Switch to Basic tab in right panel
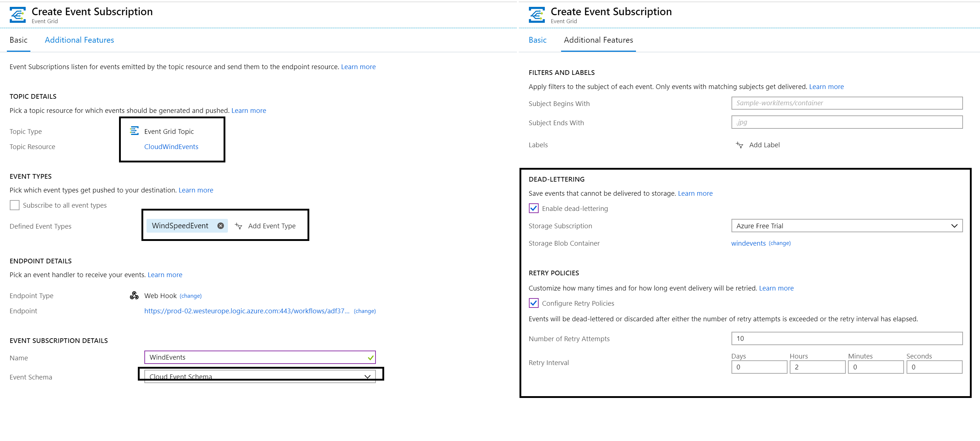Screen dimensions: 980x441 [x=537, y=40]
